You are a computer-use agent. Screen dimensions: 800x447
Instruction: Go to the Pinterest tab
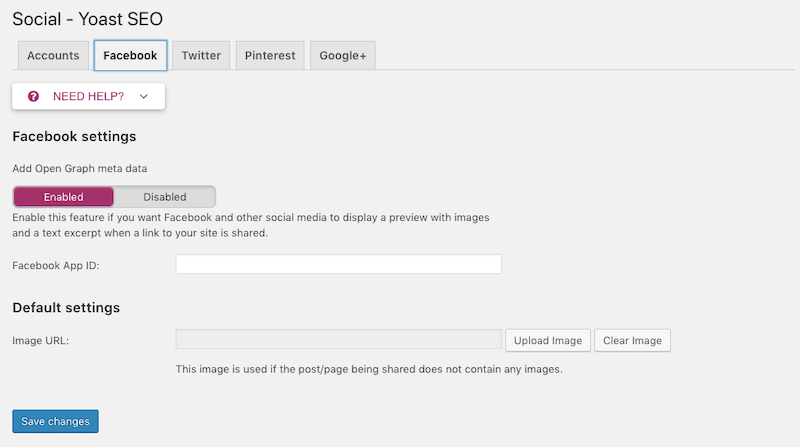270,55
